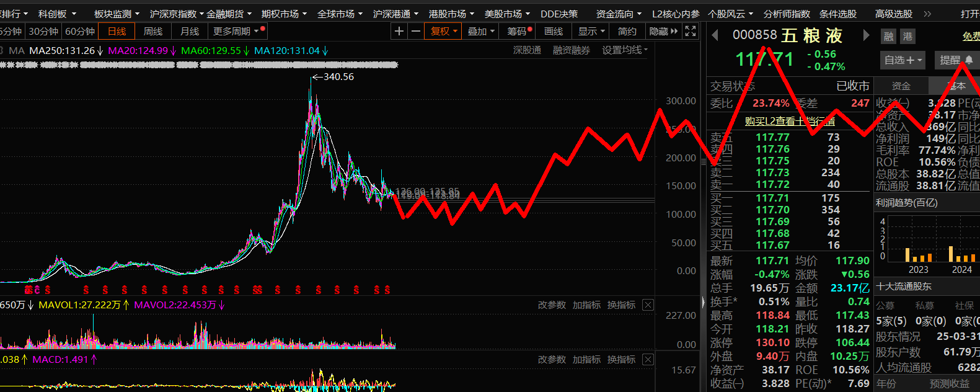This screenshot has width=980, height=392.
Task: Switch to 30分钟 chart period
Action: pos(43,31)
